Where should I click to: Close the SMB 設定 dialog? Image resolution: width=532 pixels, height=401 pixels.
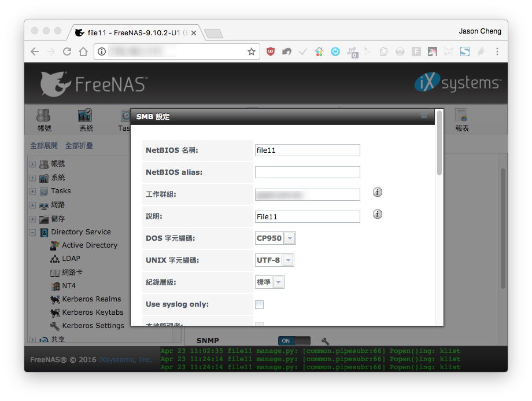tap(424, 116)
